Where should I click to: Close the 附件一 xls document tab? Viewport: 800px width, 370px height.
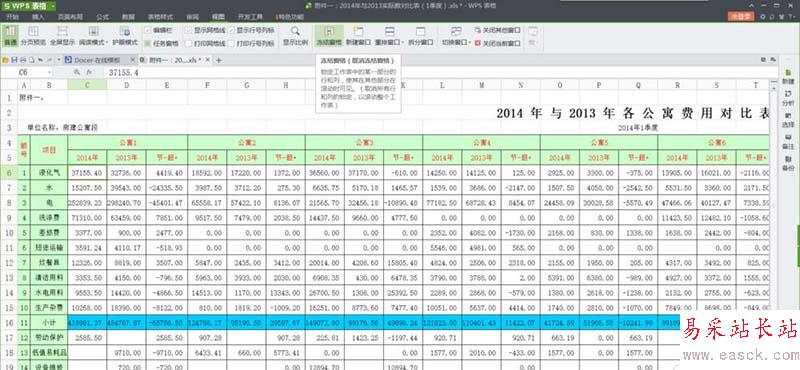click(208, 60)
